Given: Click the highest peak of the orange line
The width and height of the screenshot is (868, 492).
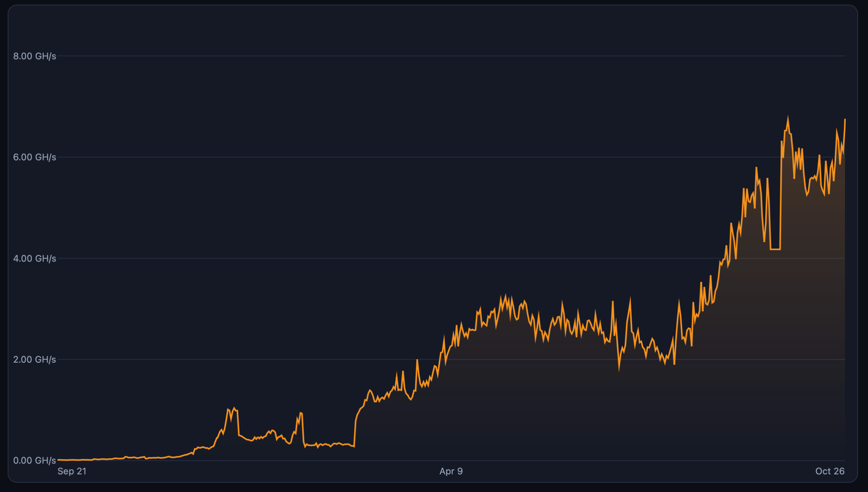Looking at the screenshot, I should pyautogui.click(x=788, y=117).
